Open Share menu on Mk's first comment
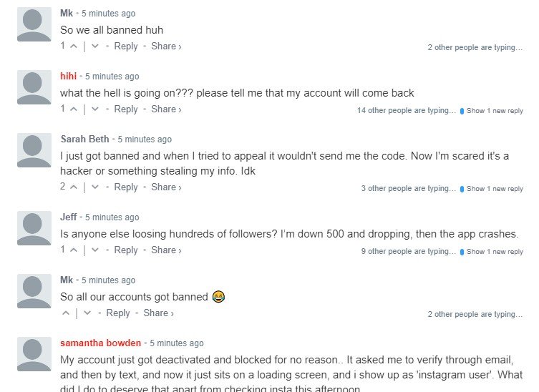The height and width of the screenshot is (392, 539). [x=166, y=46]
